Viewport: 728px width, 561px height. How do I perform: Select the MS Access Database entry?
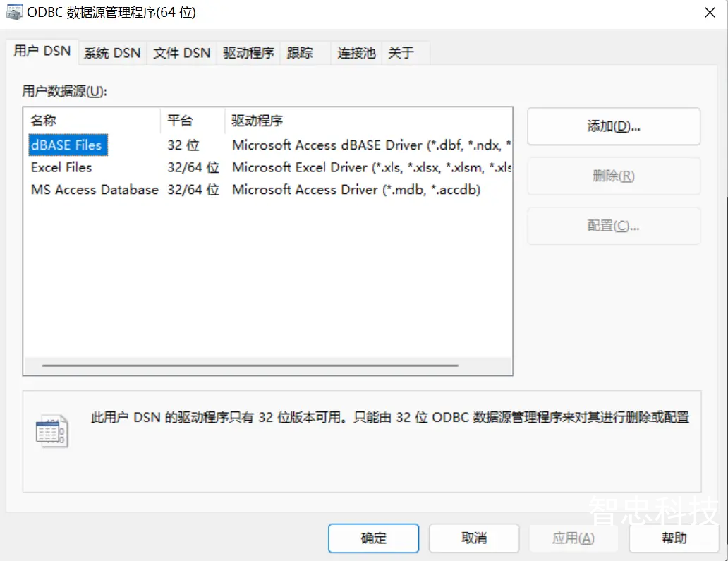click(x=95, y=190)
